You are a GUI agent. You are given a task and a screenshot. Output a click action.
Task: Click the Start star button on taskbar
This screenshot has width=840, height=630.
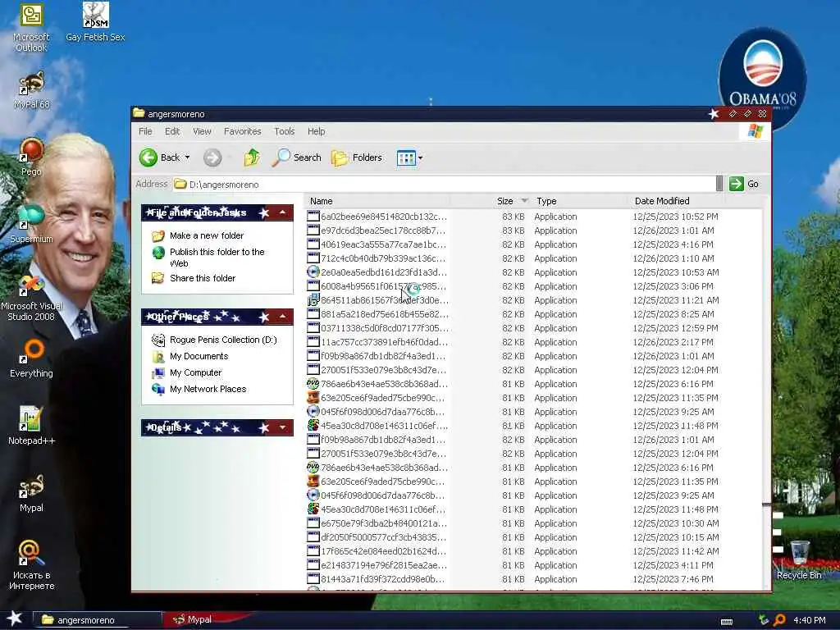14,619
